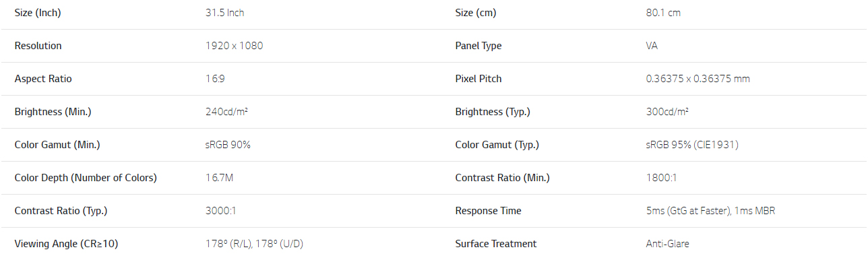Viewport: 868px width, 260px height.
Task: Select the 16:9 aspect ratio value
Action: pyautogui.click(x=215, y=79)
